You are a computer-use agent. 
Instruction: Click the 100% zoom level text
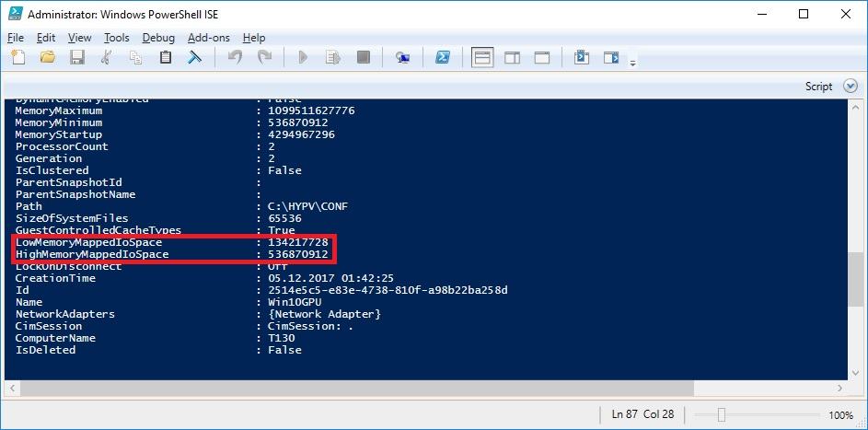[x=841, y=414]
